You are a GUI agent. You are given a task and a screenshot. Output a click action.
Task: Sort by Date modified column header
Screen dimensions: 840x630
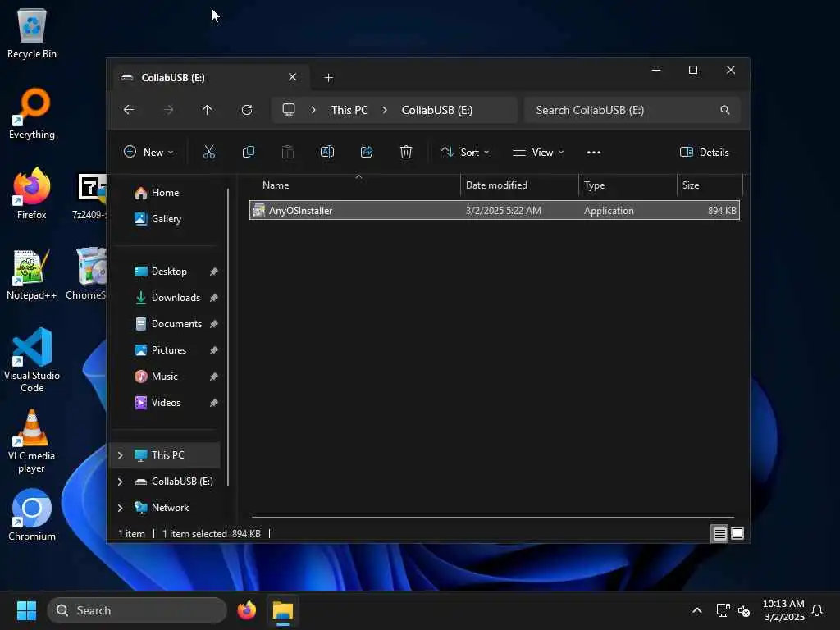point(519,185)
